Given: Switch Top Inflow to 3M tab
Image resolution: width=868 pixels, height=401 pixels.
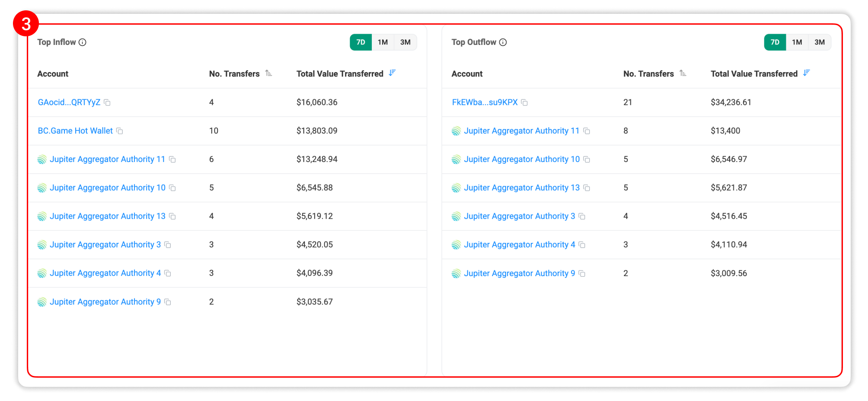Looking at the screenshot, I should (405, 42).
